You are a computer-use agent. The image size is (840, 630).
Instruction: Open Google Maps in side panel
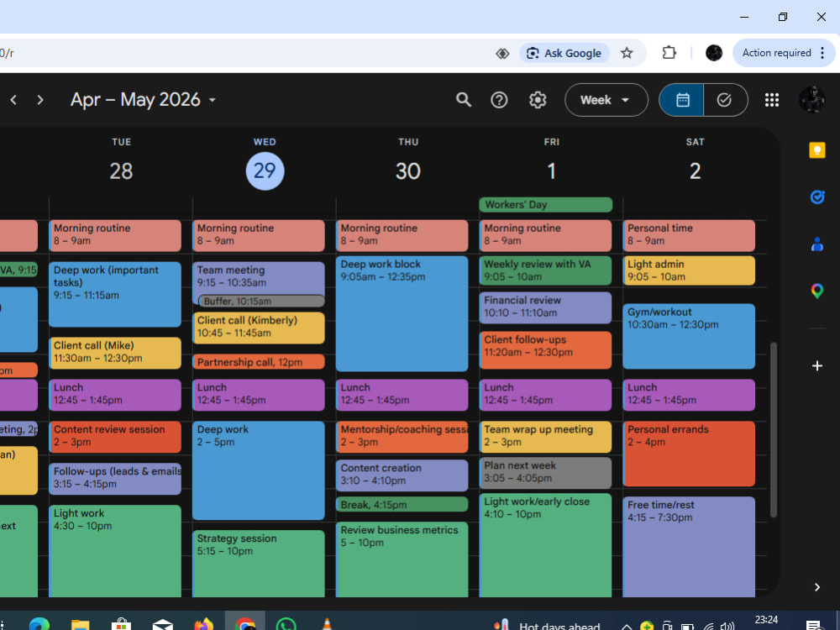(817, 291)
